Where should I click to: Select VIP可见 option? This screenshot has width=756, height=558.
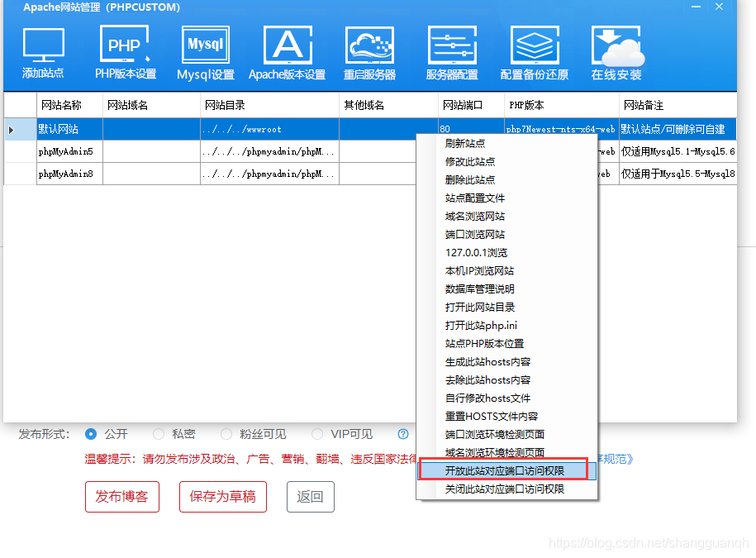tap(317, 433)
